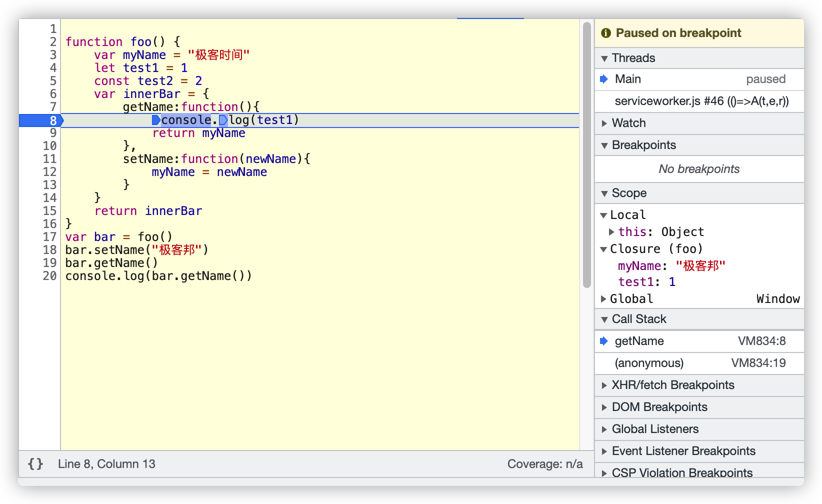Click the return innerBar code line

148,211
